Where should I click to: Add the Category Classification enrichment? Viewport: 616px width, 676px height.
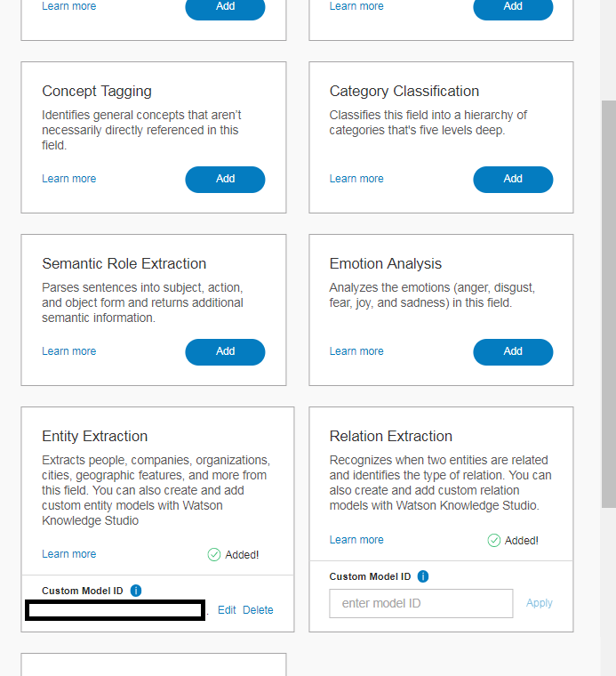click(x=513, y=179)
